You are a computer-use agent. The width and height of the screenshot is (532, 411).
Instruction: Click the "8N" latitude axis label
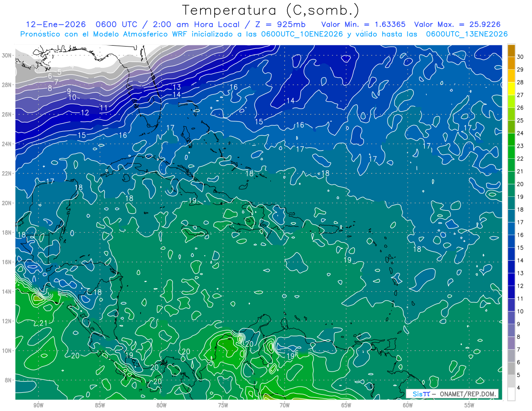[9, 380]
